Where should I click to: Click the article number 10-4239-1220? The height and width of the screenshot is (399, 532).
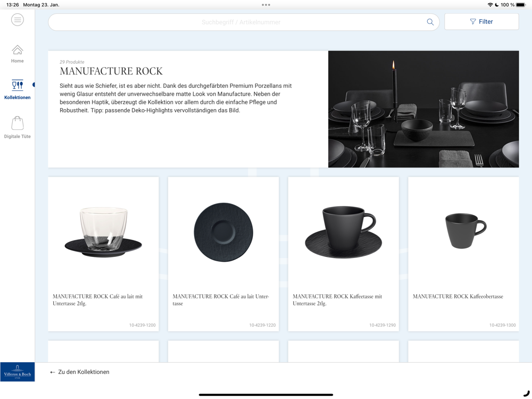[x=262, y=325]
